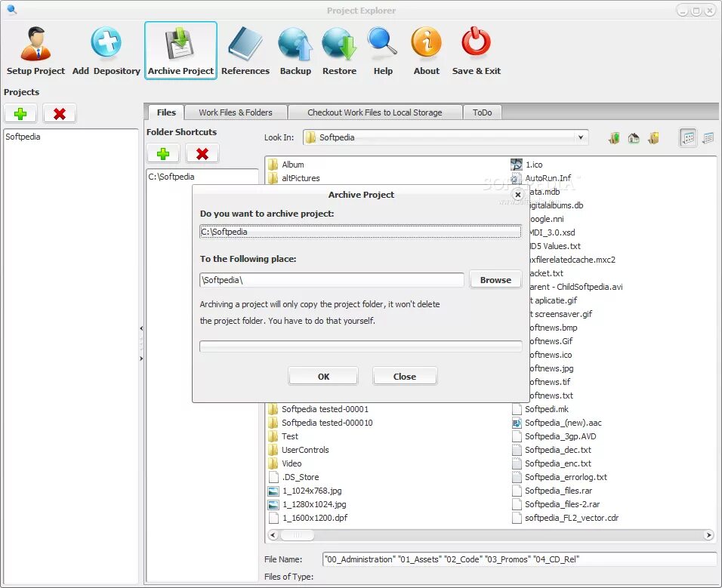Open Setup Project from the toolbar
The width and height of the screenshot is (722, 588).
click(36, 51)
